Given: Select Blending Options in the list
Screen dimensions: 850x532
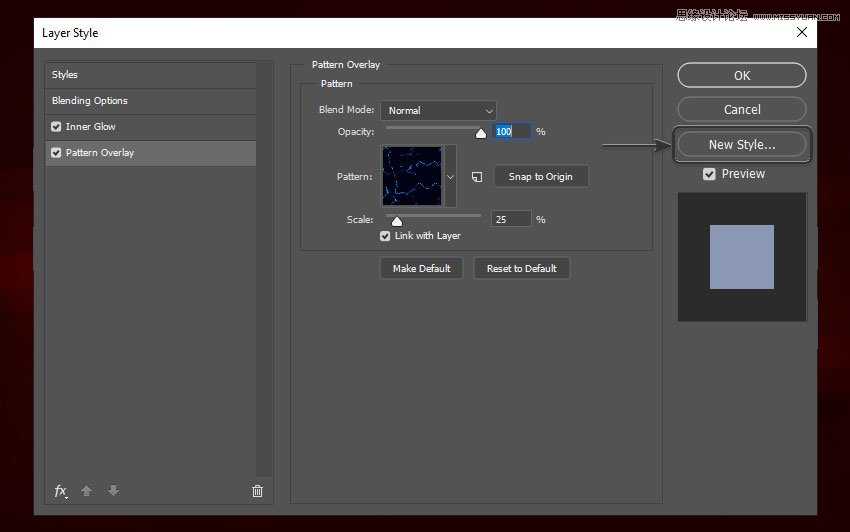Looking at the screenshot, I should pyautogui.click(x=90, y=101).
